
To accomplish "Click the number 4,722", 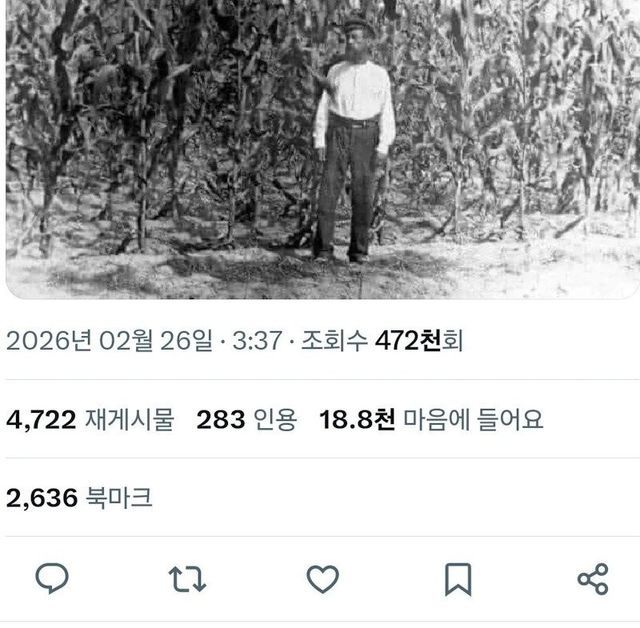I will click(41, 420).
